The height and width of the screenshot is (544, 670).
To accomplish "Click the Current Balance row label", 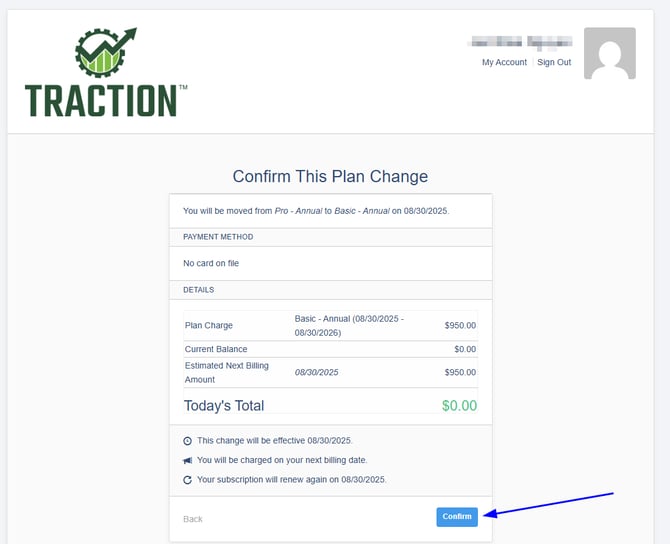I will 216,349.
